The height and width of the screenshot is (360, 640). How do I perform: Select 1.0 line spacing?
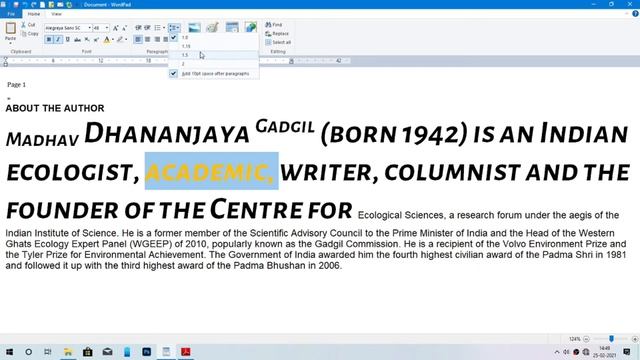click(x=213, y=37)
